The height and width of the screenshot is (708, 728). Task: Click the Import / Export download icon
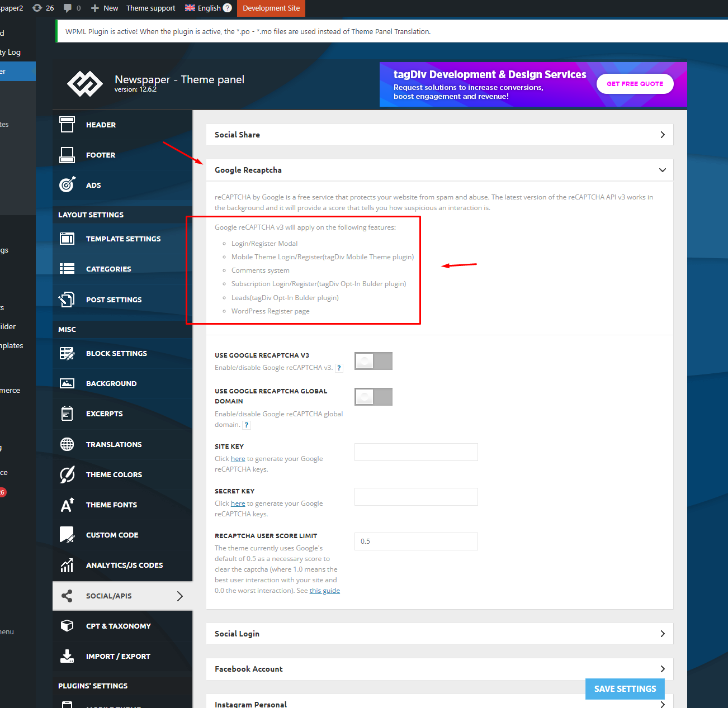[67, 656]
